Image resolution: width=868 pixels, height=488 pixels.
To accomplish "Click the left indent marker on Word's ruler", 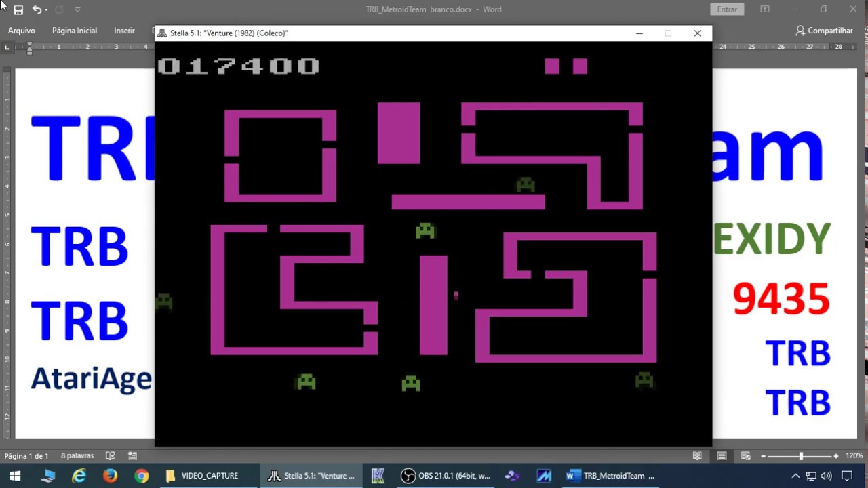I will (29, 49).
